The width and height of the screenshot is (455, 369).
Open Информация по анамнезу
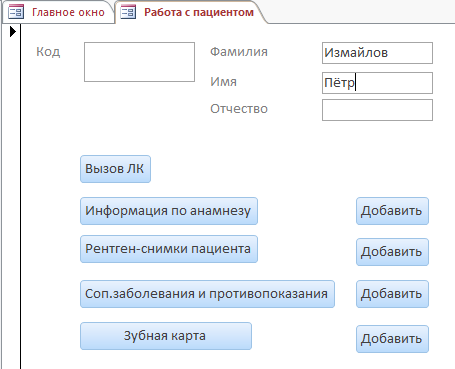click(169, 211)
